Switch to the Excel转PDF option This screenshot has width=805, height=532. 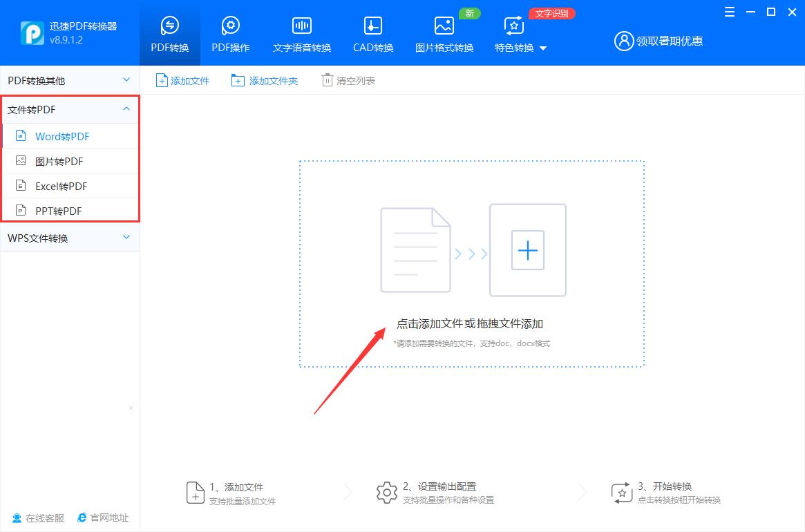tap(61, 185)
